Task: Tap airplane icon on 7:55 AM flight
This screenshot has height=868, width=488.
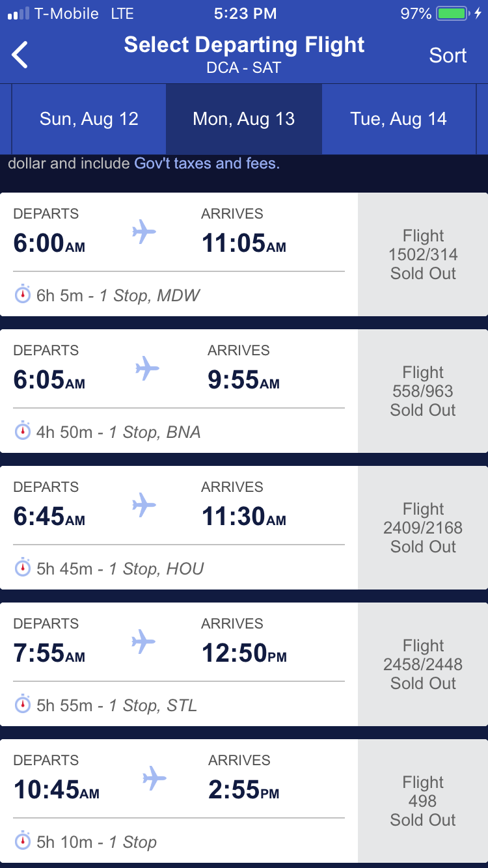Action: coord(144,642)
